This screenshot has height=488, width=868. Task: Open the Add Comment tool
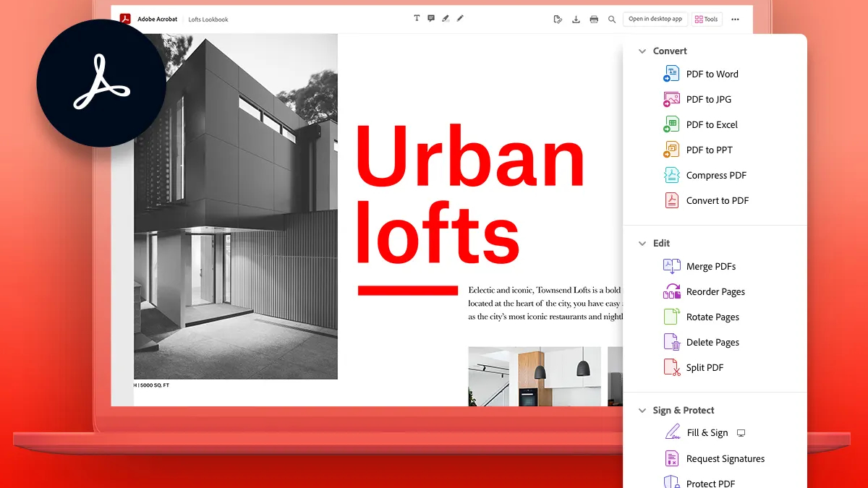(431, 18)
